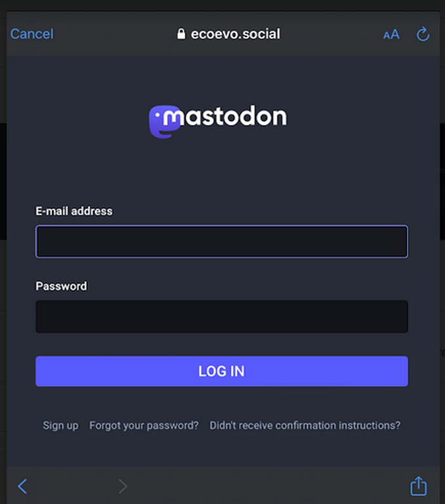445x504 pixels.
Task: Tap the share icon in bottom toolbar
Action: click(x=418, y=486)
